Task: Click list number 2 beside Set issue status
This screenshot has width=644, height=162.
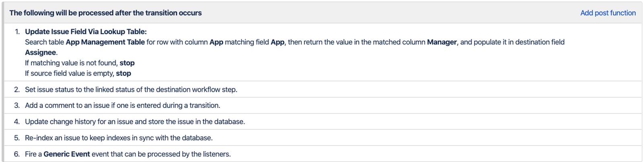Action: [x=17, y=89]
